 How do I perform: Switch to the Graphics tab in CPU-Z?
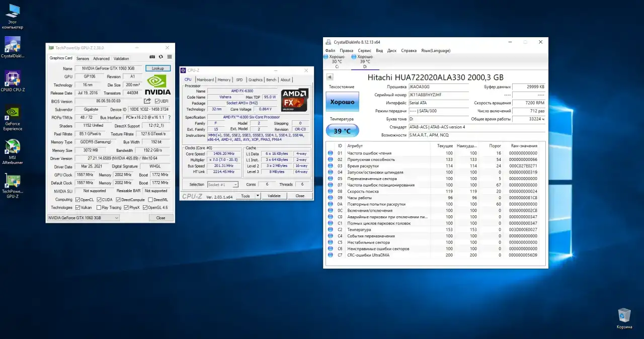click(x=256, y=79)
